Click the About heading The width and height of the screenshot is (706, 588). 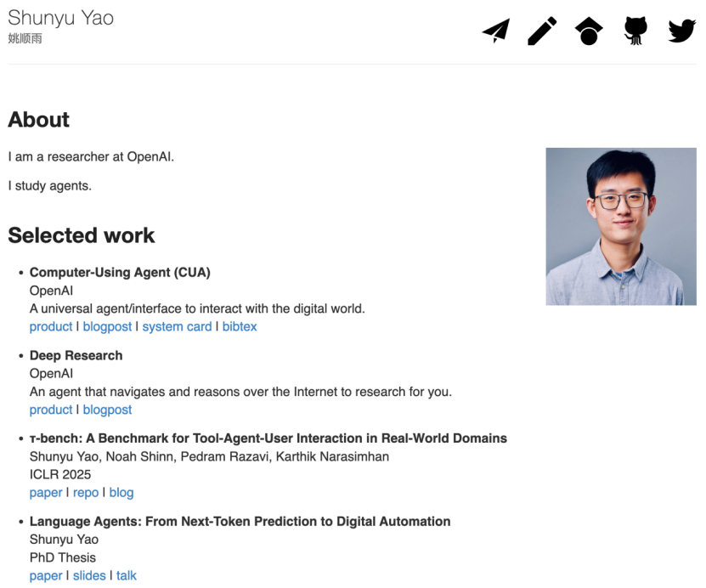39,120
